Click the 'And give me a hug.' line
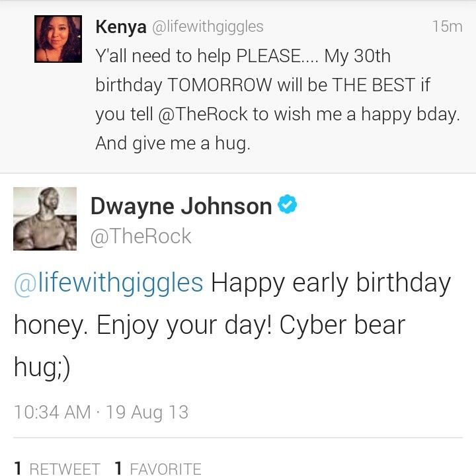The width and height of the screenshot is (476, 476). 173,143
